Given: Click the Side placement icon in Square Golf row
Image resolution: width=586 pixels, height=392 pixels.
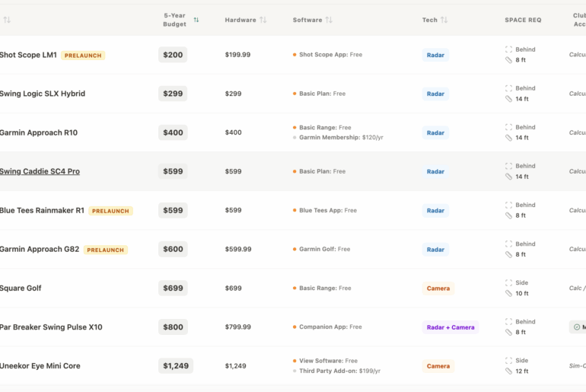Looking at the screenshot, I should click(508, 283).
